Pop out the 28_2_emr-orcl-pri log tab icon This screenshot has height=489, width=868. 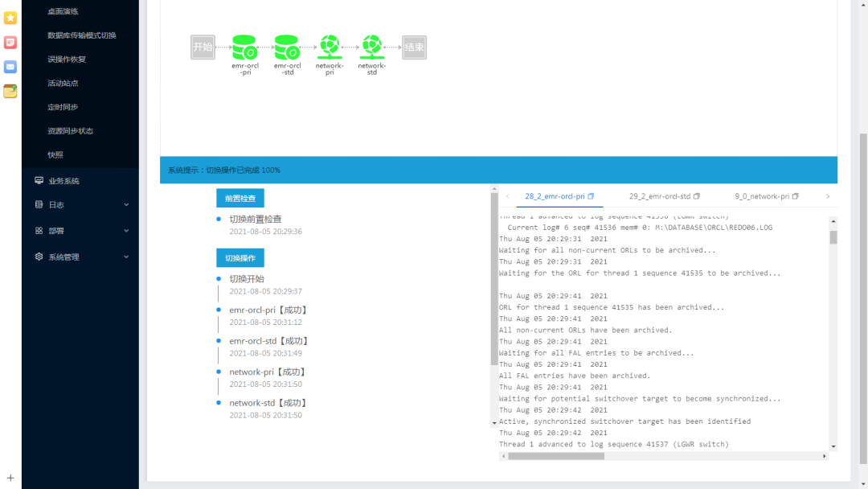tap(591, 196)
